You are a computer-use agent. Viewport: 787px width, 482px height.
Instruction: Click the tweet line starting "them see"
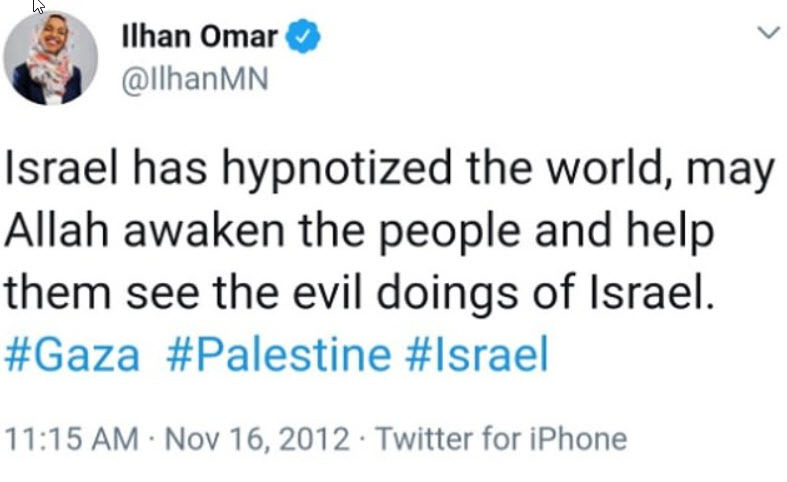(360, 294)
